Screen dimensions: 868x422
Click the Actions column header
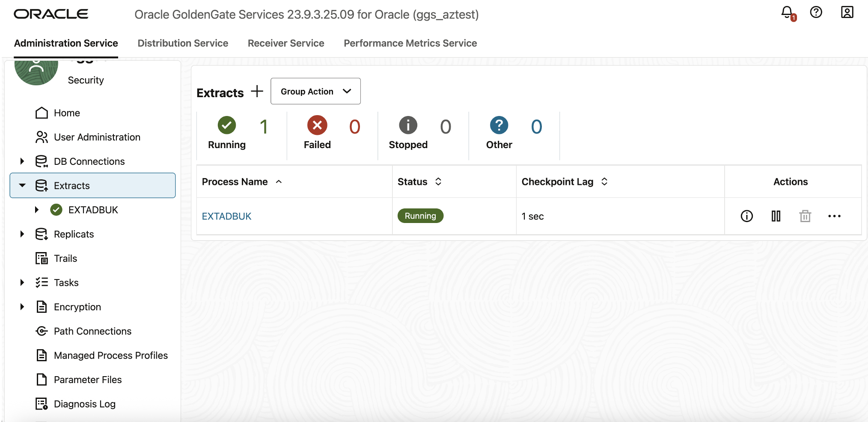pyautogui.click(x=791, y=182)
